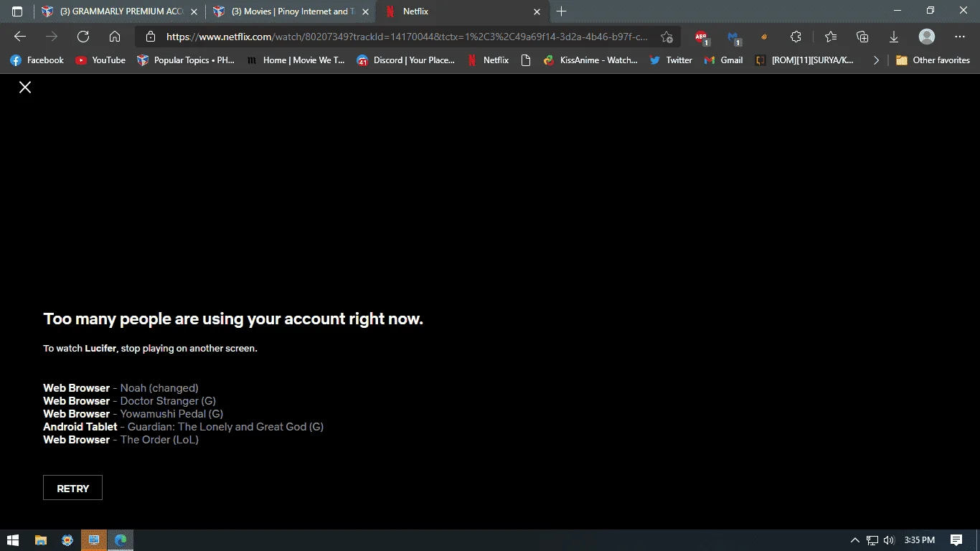The image size is (980, 551).
Task: Switch to Movies Pinoy Internet tab
Action: (291, 11)
